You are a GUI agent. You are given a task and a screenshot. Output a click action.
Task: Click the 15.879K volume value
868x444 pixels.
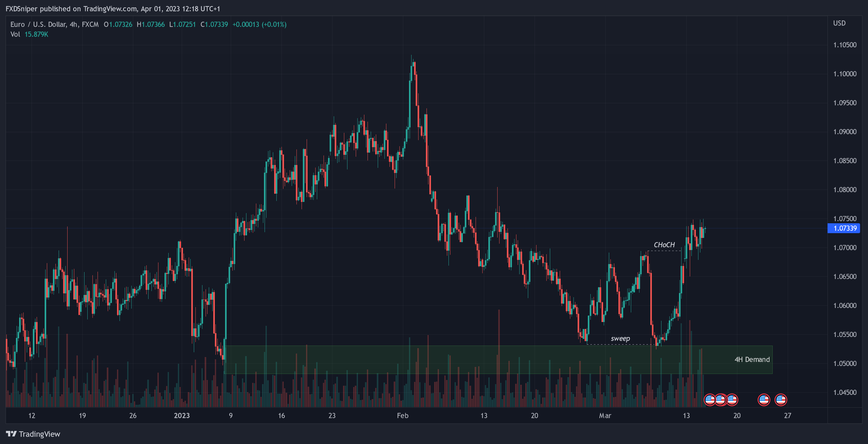36,34
